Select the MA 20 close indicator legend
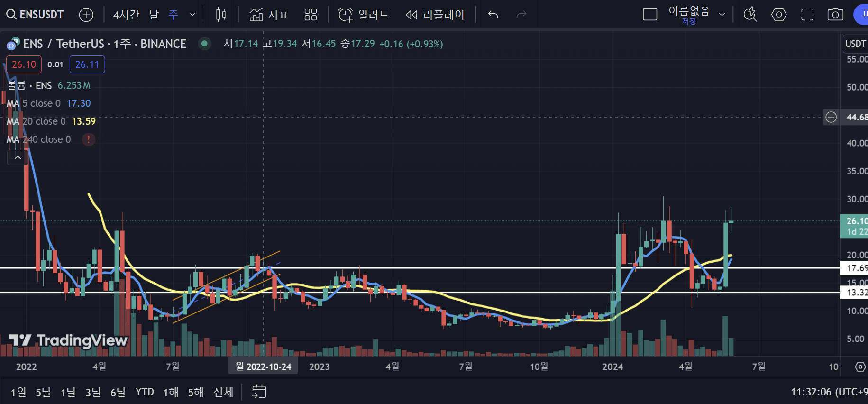Screen dimensions: 868x404 click(36, 121)
